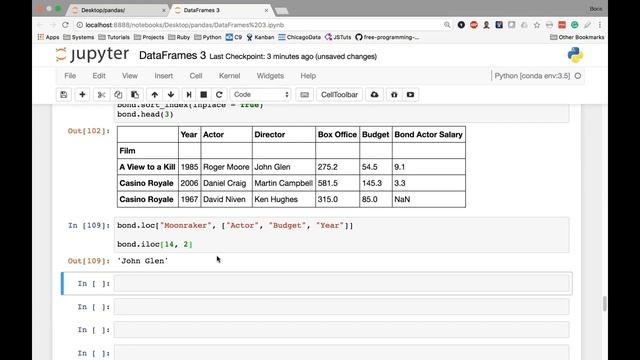640x360 pixels.
Task: Click output text 'John Glen'
Action: [x=143, y=261]
